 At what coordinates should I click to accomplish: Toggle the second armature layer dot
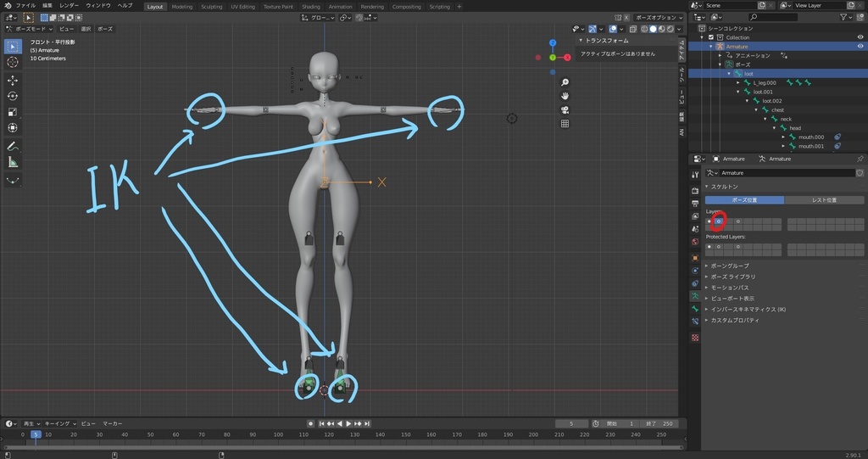tap(719, 221)
